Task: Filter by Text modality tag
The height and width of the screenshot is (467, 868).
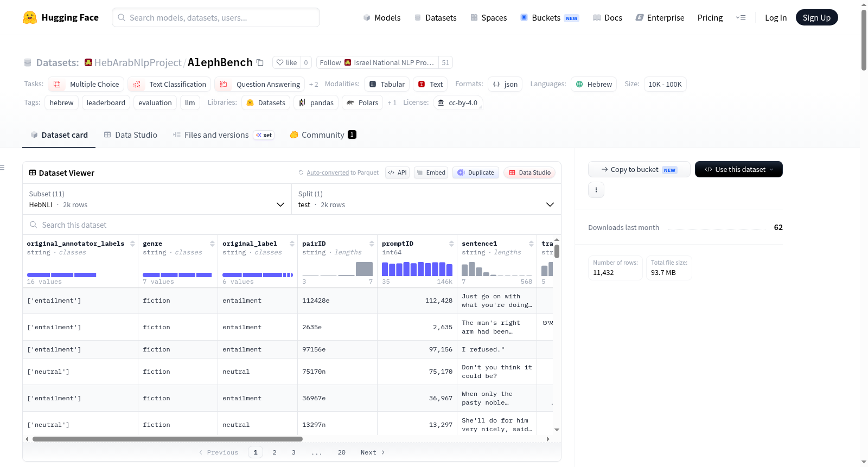Action: coord(430,84)
